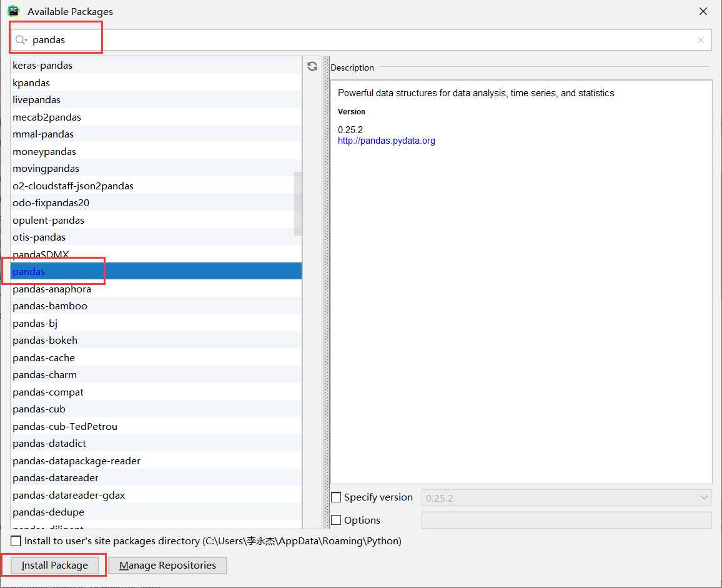Select livepandas package
This screenshot has width=722, height=588.
pyautogui.click(x=156, y=100)
